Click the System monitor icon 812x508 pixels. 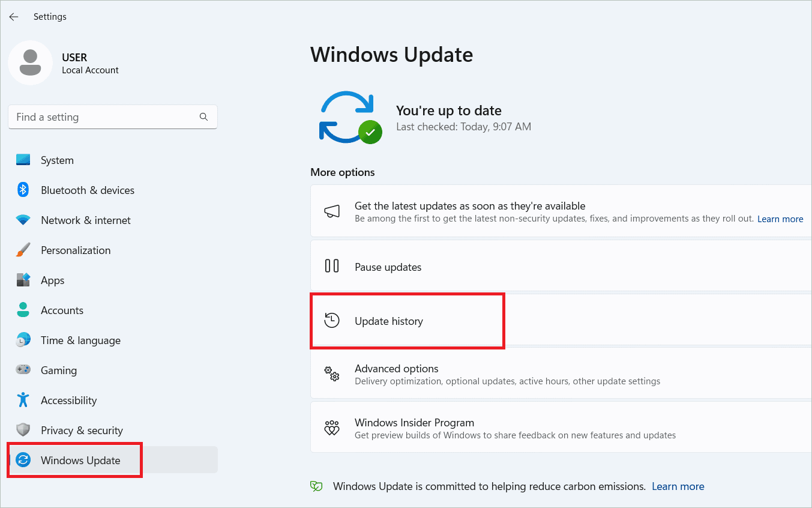[x=23, y=160]
